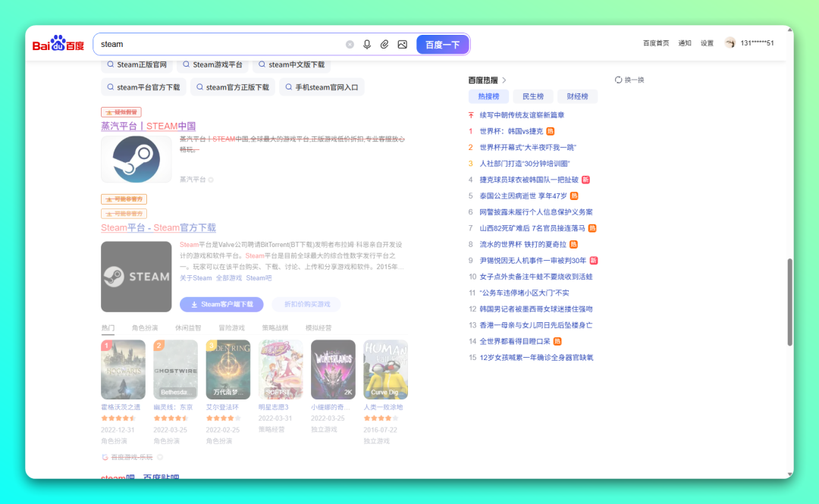Select suggestion Steam游戏平台
819x504 pixels.
(x=212, y=64)
